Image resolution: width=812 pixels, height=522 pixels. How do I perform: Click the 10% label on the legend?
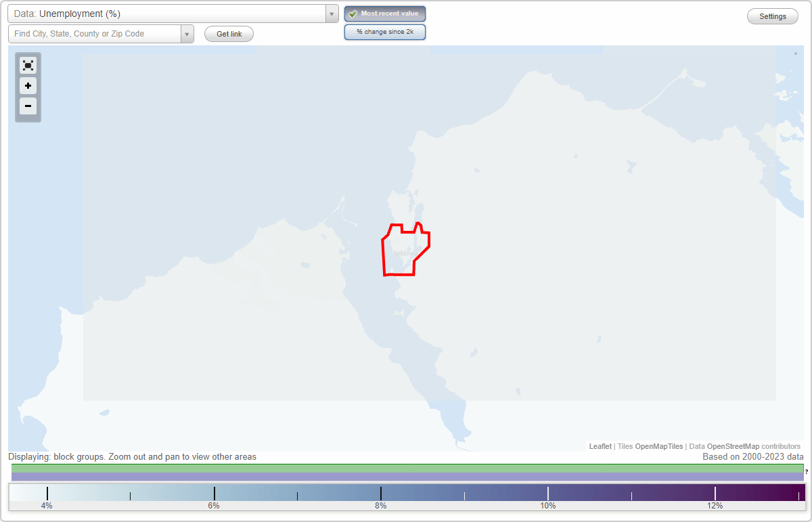tap(548, 505)
